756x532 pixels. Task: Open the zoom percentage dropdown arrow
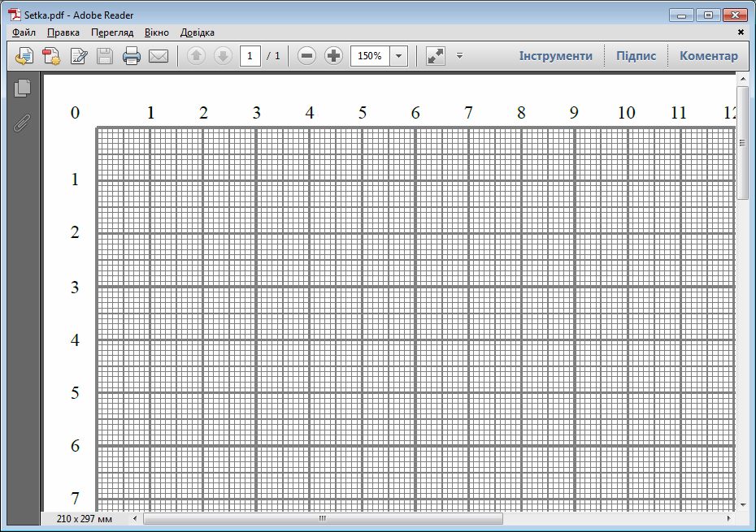399,56
